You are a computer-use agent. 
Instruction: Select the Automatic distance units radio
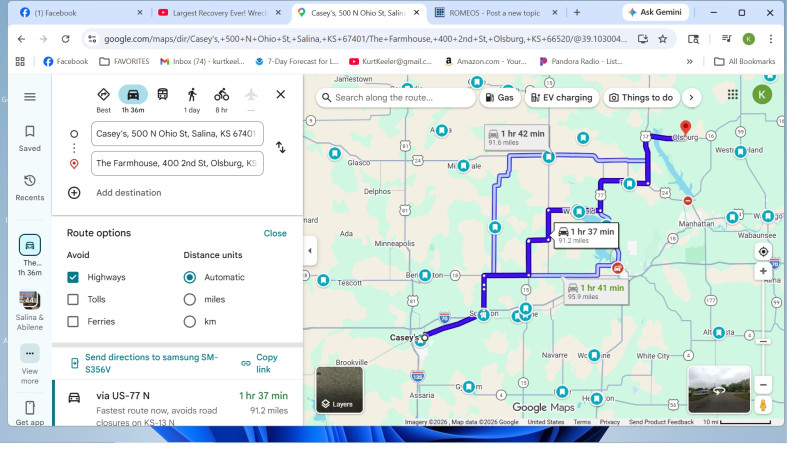(190, 277)
